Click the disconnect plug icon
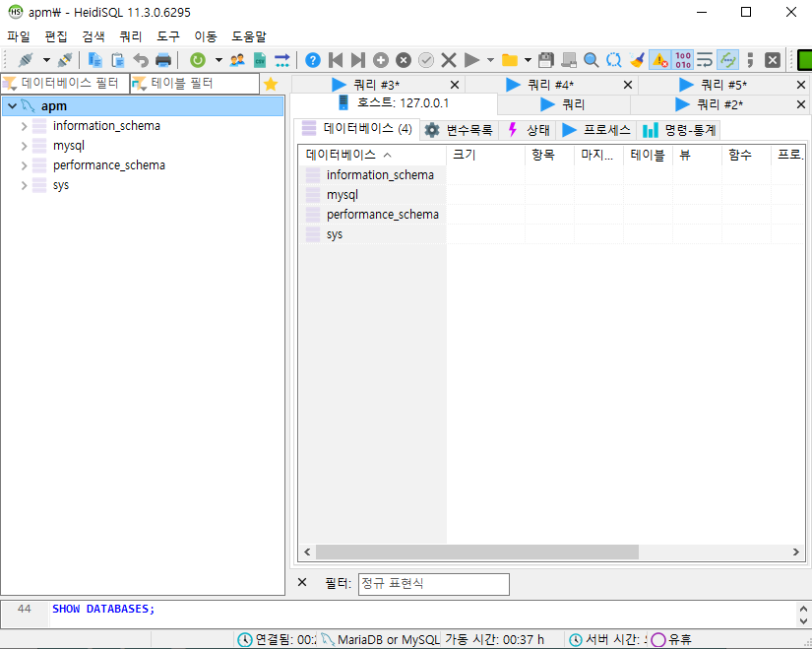 65,60
